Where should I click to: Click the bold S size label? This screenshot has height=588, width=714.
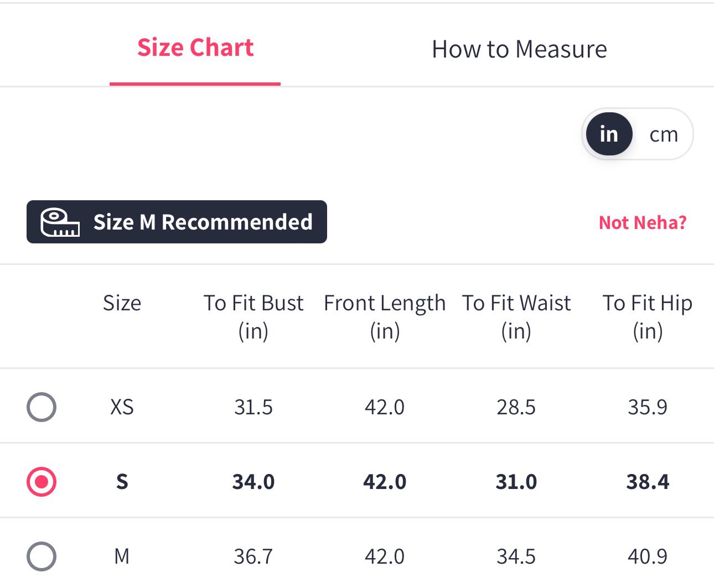pyautogui.click(x=122, y=482)
